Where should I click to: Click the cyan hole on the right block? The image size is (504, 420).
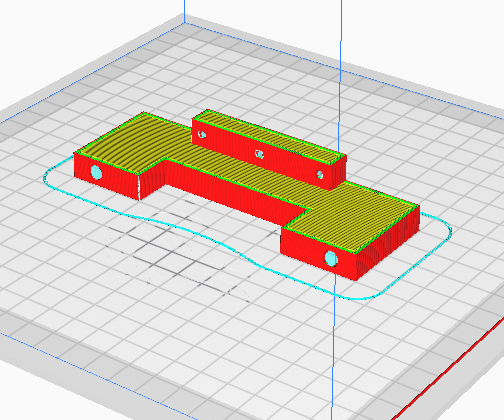click(331, 259)
